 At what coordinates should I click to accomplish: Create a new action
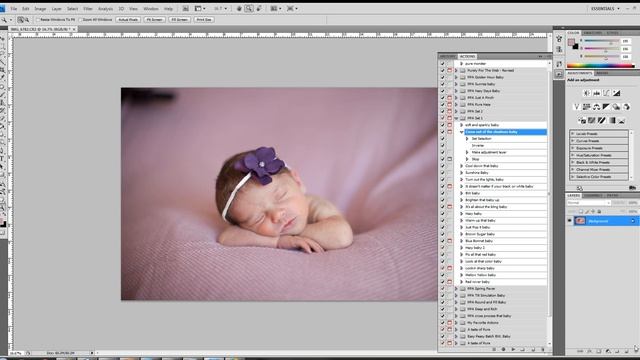pos(533,349)
